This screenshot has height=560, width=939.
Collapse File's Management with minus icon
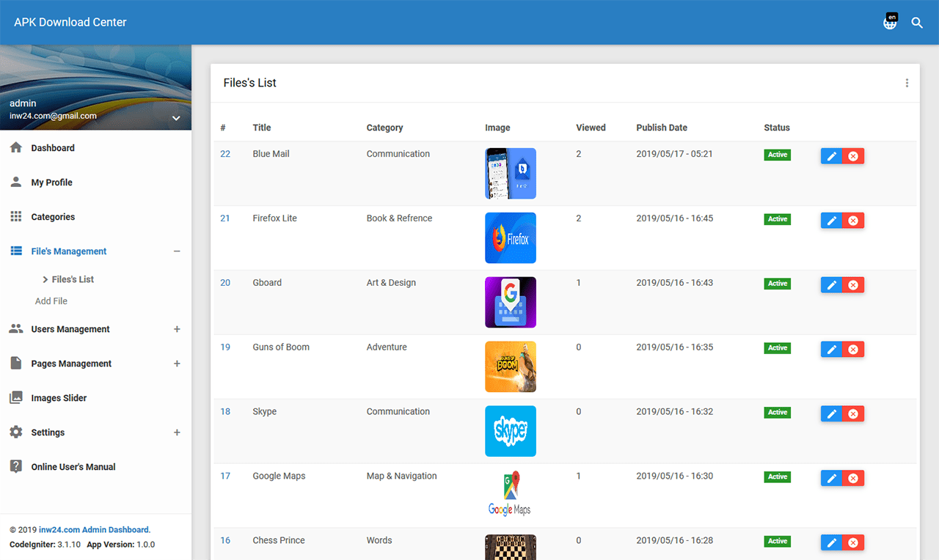(x=177, y=251)
